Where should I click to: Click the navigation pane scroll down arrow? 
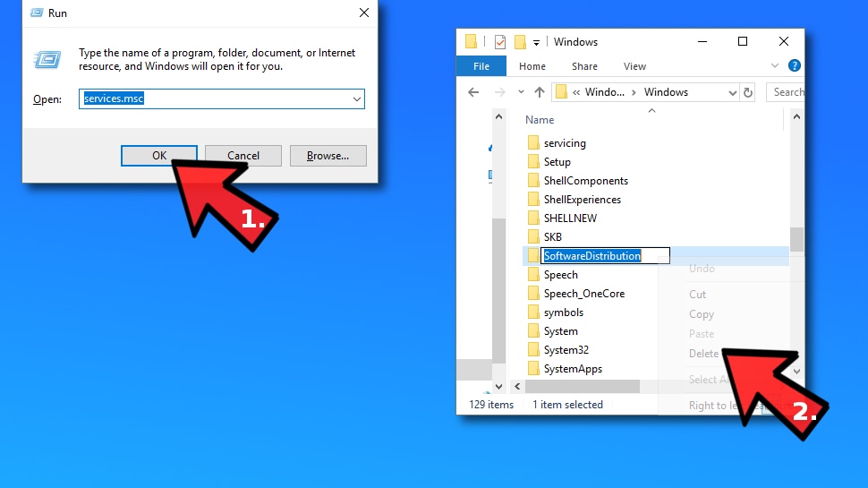coord(498,386)
